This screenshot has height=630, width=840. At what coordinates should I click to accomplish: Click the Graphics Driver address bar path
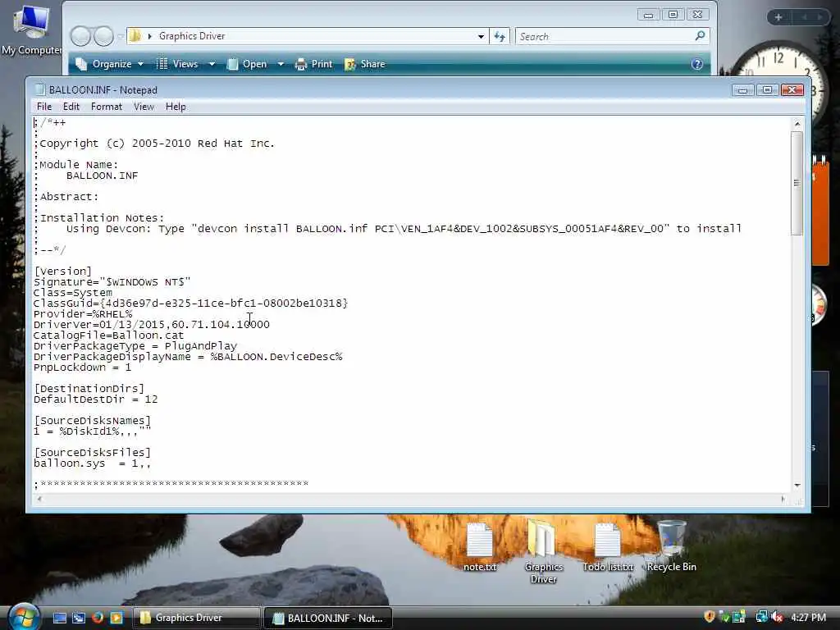(x=192, y=36)
